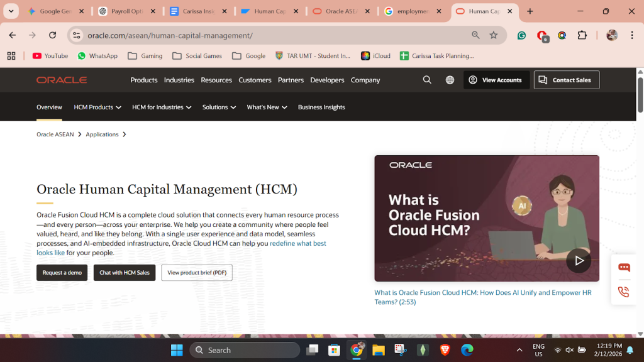644x362 pixels.
Task: Click the Grammarly extension icon
Action: tap(521, 35)
